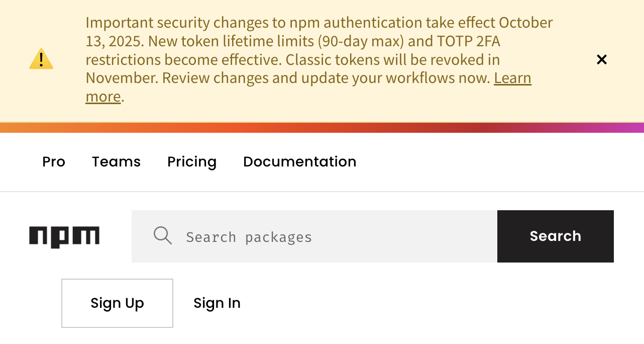Navigate home via the npm wordmark

(x=64, y=236)
